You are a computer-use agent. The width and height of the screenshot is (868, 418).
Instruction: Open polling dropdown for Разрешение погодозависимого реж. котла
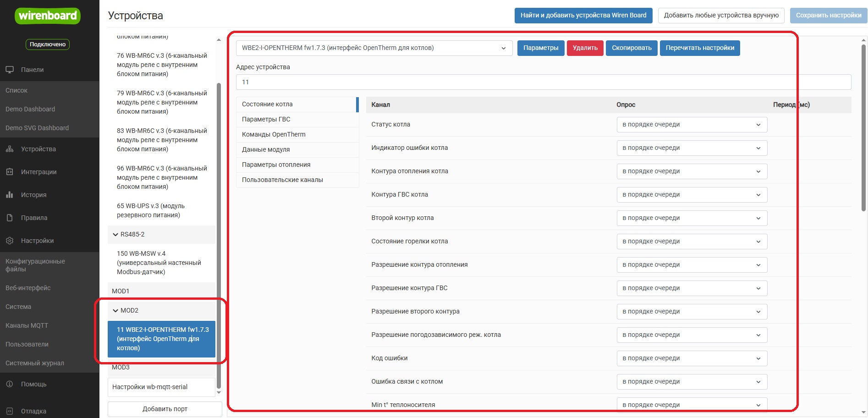(692, 335)
